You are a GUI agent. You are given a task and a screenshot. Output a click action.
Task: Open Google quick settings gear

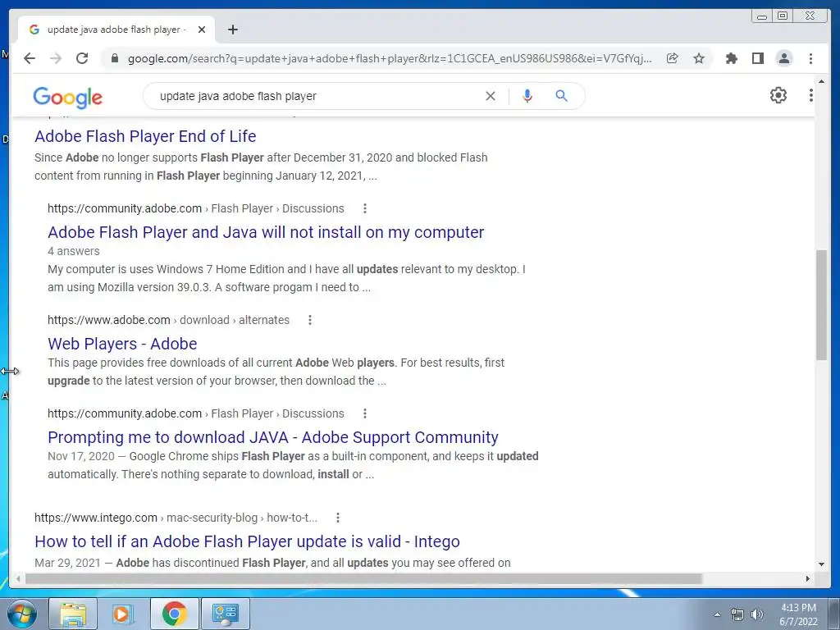[778, 95]
